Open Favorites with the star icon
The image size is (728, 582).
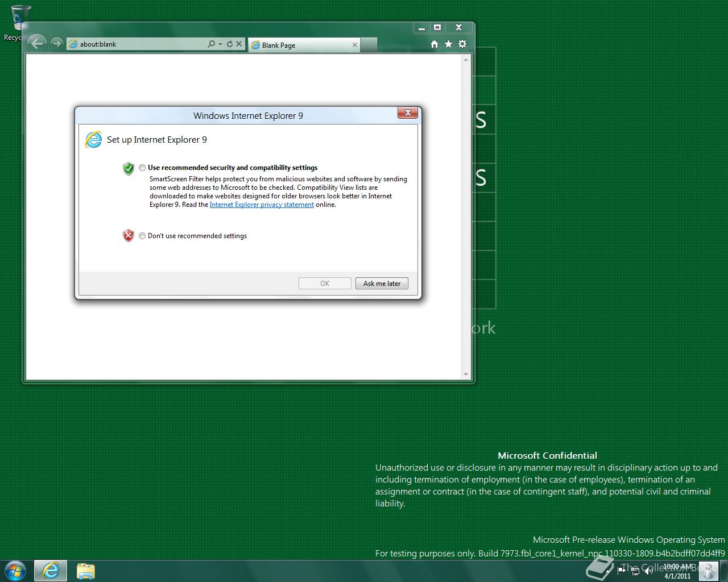(448, 44)
